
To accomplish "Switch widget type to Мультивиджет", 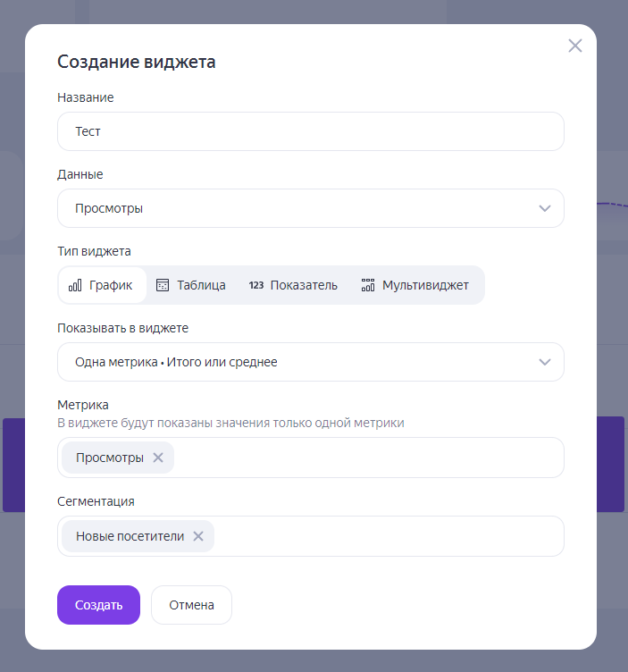I will click(x=425, y=285).
